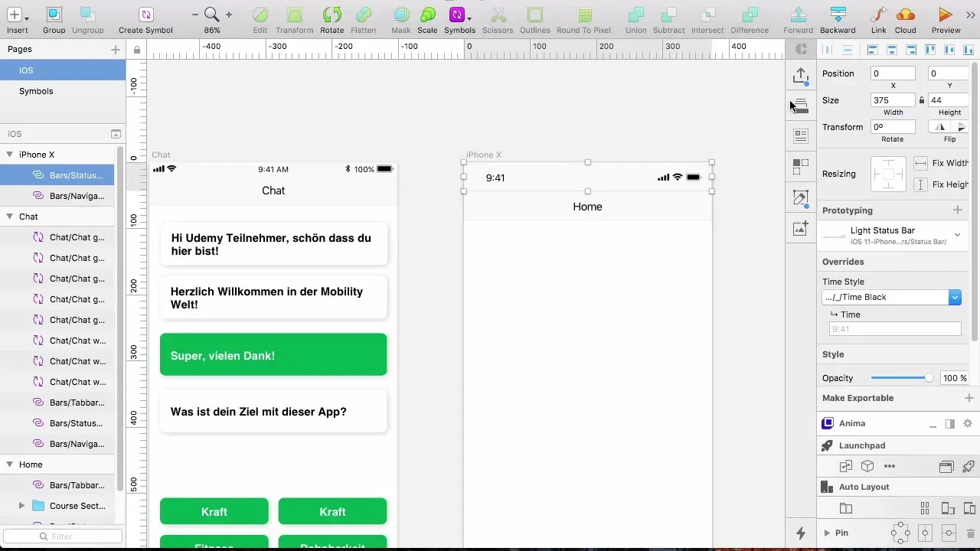980x551 pixels.
Task: Launch the prototype Preview
Action: pos(946,15)
